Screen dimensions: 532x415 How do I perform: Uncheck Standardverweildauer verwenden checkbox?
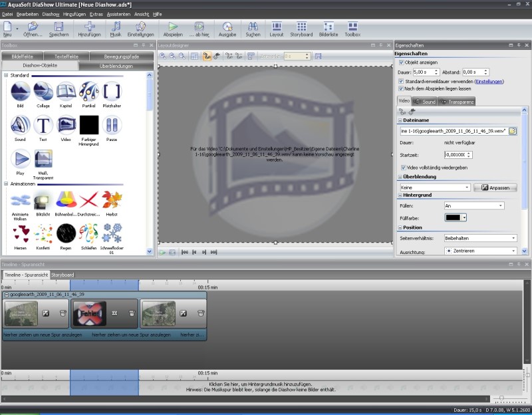(x=401, y=81)
